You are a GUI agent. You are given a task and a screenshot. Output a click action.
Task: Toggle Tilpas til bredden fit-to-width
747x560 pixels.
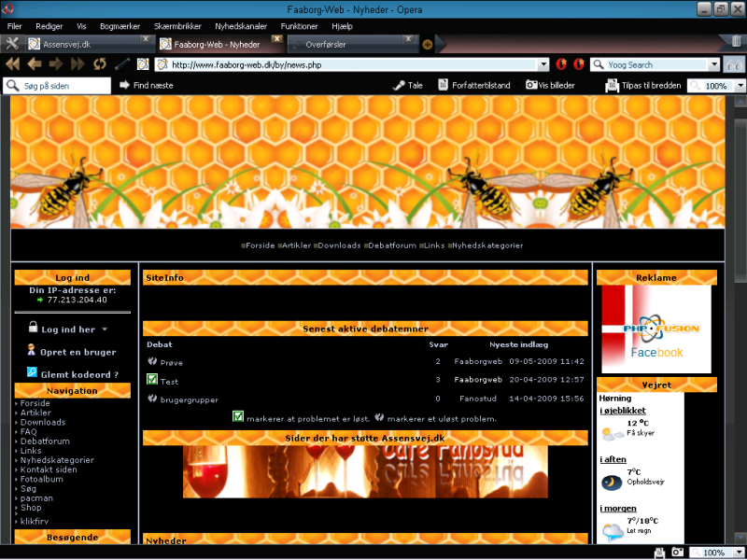pyautogui.click(x=643, y=85)
